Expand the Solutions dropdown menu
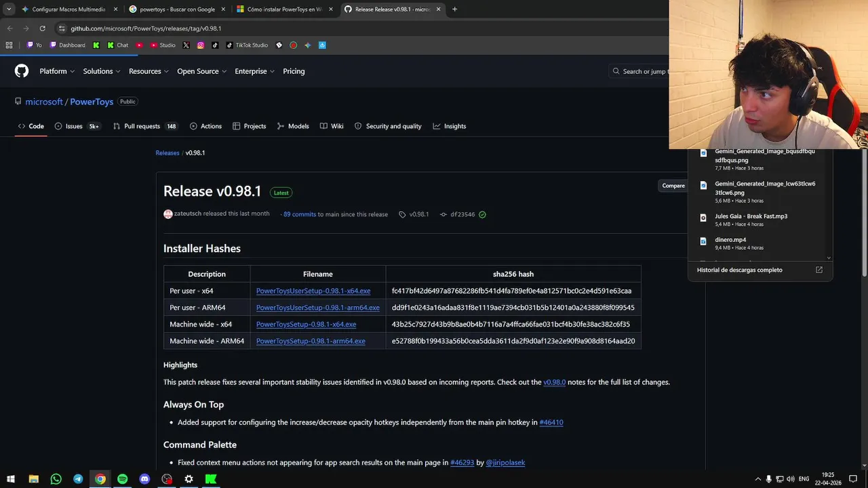868x488 pixels. click(x=102, y=71)
